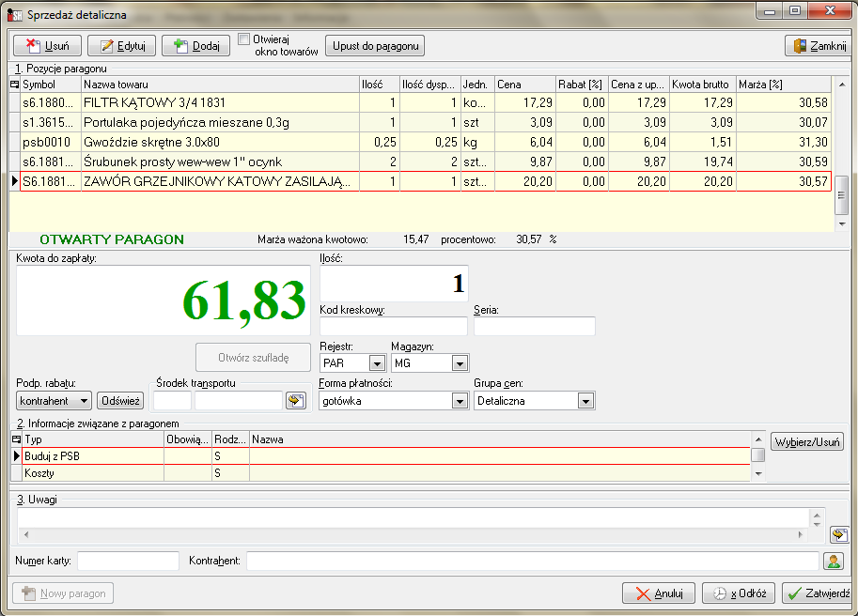Focus the Numer karty input field
The height and width of the screenshot is (616, 858).
pos(128,561)
